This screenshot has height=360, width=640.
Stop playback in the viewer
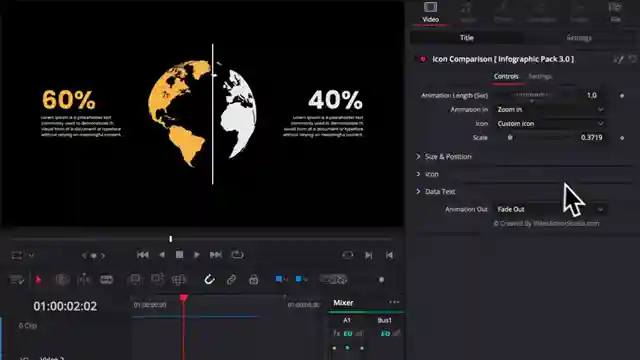tap(179, 255)
